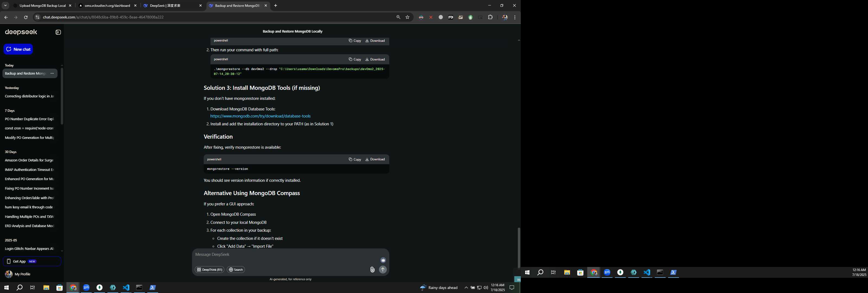Show hidden system tray icons
This screenshot has width=868, height=293.
[x=466, y=288]
